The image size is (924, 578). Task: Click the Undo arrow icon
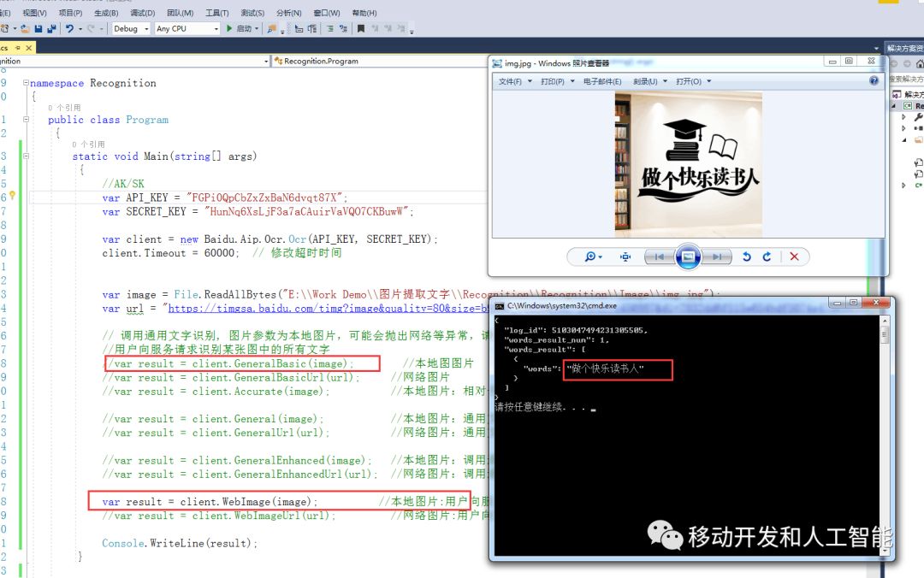point(69,28)
